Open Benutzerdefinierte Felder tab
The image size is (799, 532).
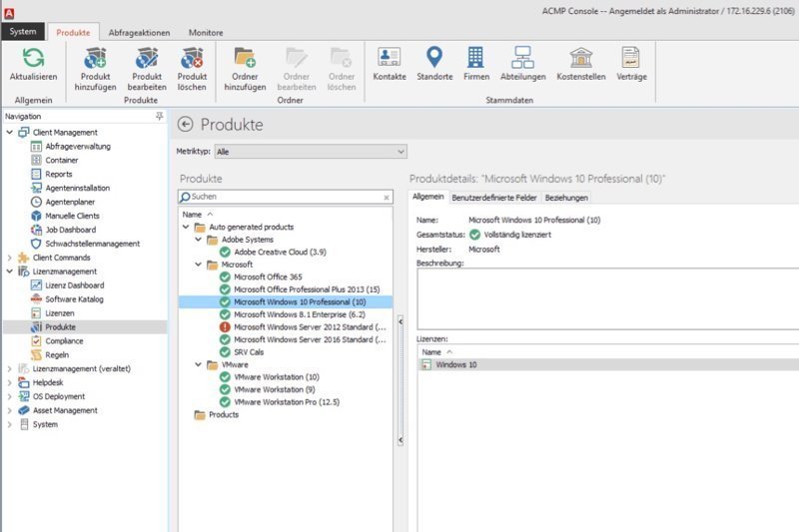[x=494, y=198]
